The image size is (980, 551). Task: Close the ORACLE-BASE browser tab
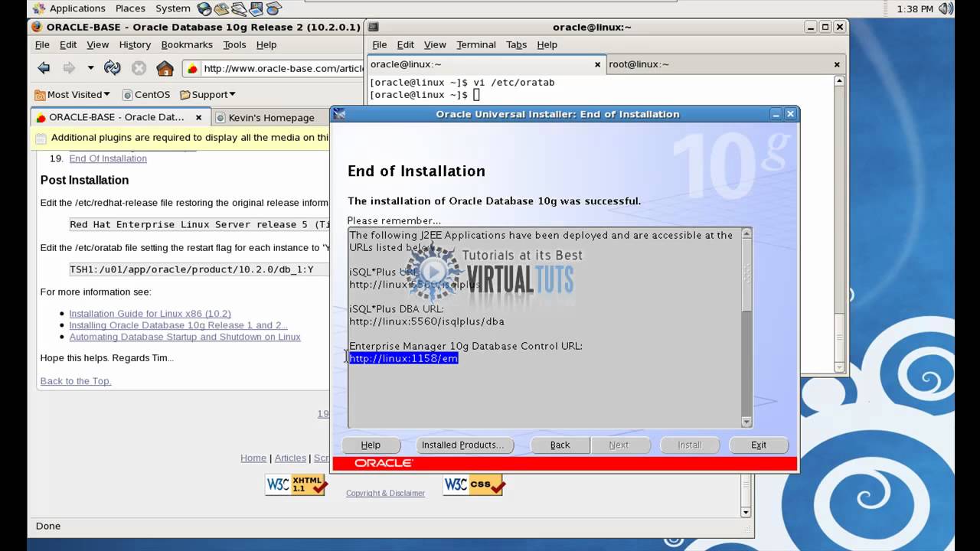198,117
